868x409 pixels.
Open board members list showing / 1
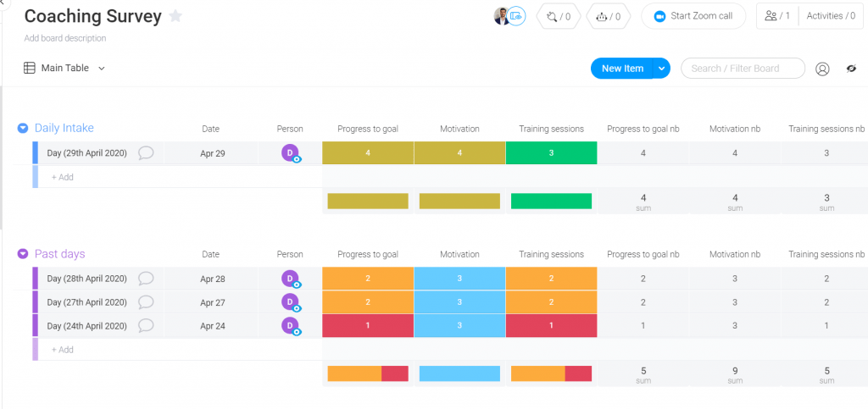777,16
